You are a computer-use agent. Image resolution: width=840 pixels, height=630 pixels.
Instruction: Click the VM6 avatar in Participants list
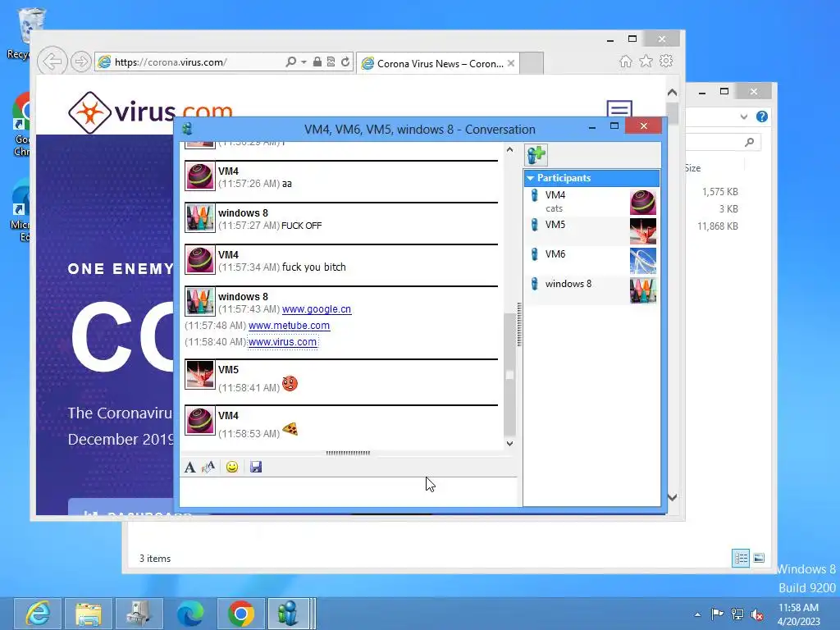pyautogui.click(x=642, y=261)
